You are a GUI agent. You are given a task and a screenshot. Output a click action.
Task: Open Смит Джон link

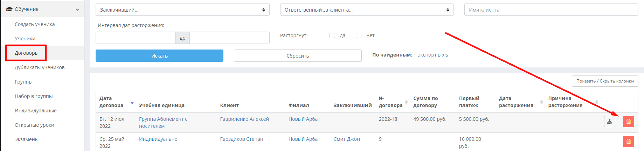(x=347, y=139)
